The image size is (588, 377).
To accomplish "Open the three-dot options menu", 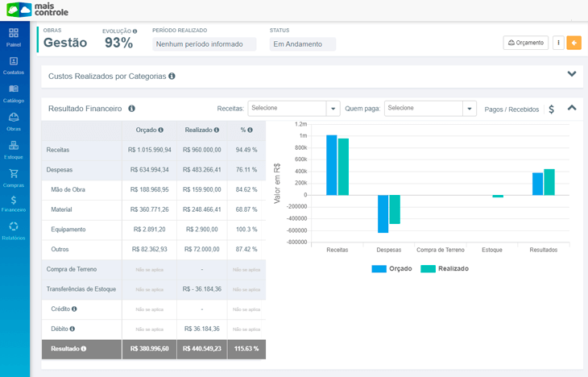I will coord(558,43).
